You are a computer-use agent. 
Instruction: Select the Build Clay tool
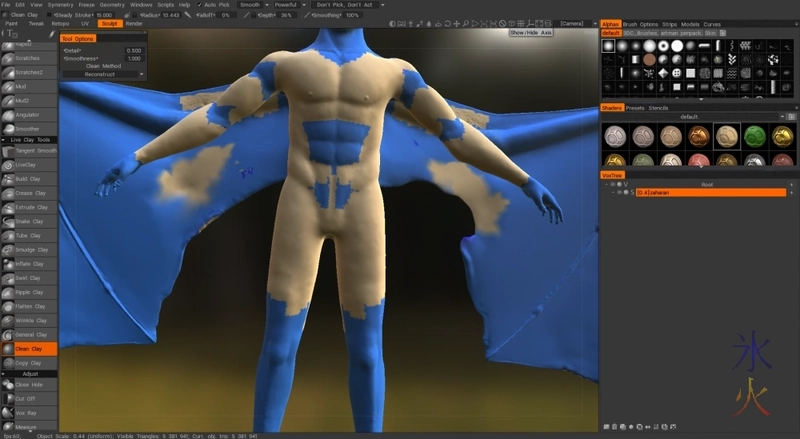pyautogui.click(x=29, y=179)
